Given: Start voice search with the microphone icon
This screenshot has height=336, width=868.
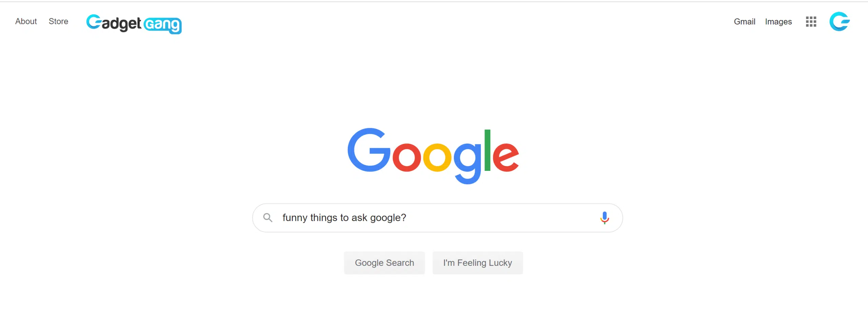Looking at the screenshot, I should pos(604,218).
